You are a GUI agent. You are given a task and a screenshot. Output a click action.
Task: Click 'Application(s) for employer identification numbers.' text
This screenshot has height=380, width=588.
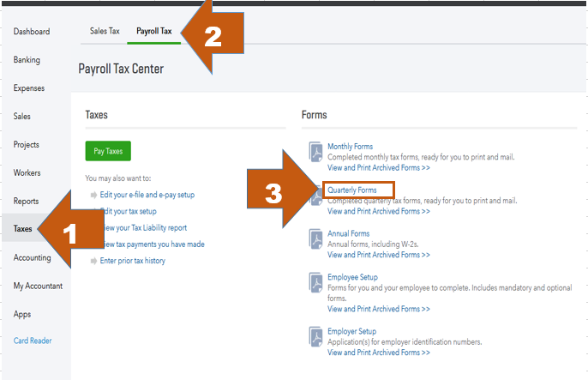405,341
